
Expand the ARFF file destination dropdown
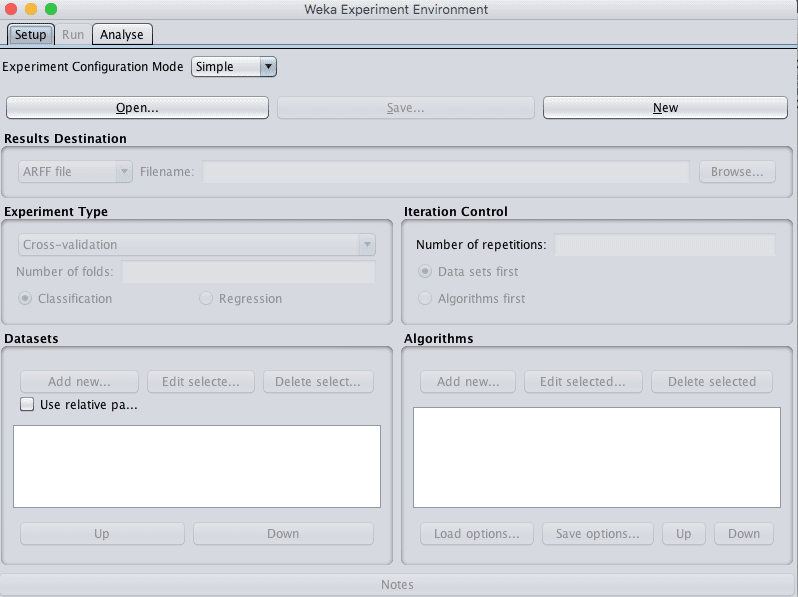pyautogui.click(x=75, y=172)
